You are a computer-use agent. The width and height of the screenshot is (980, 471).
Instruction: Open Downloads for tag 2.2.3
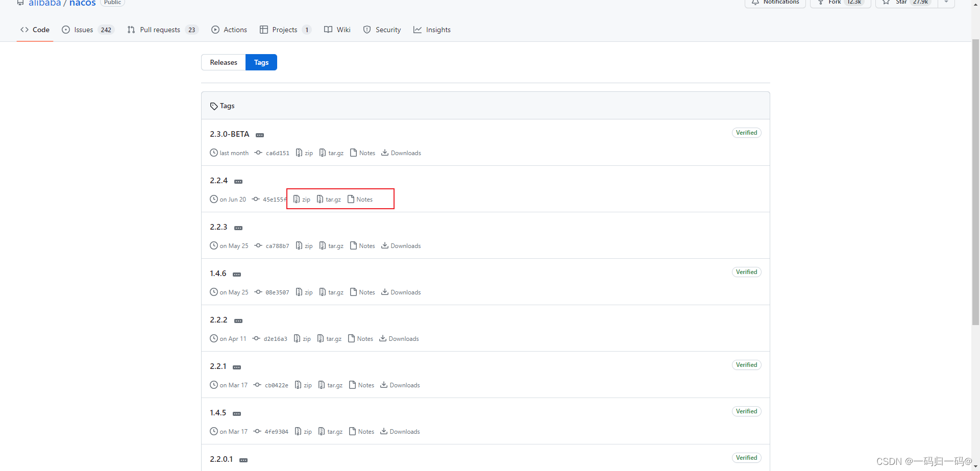click(401, 245)
